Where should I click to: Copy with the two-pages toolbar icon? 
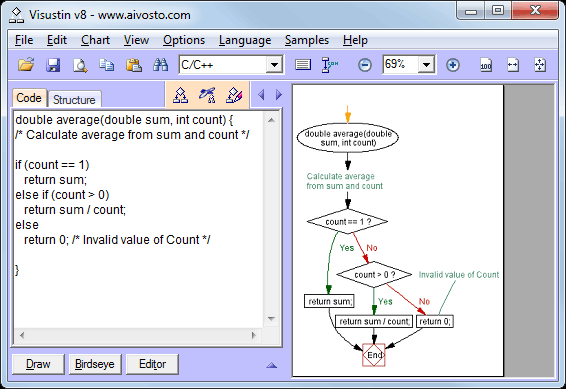pos(106,65)
